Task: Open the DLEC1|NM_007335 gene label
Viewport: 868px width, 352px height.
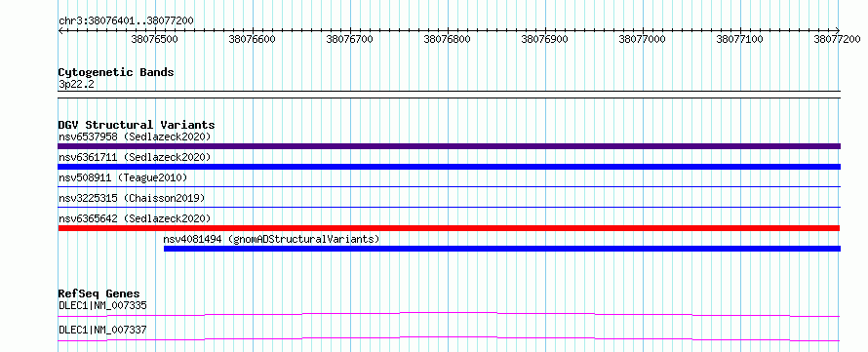Action: 102,305
